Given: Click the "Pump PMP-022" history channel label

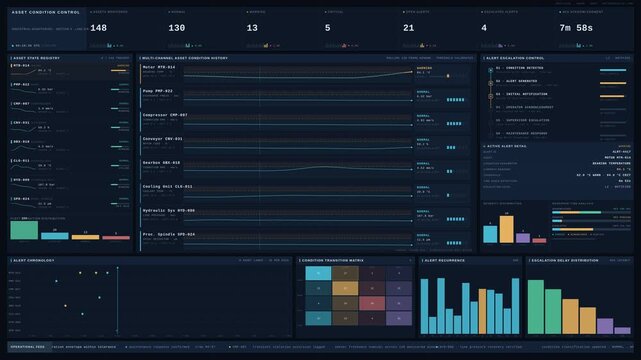Looking at the screenshot, I should pyautogui.click(x=157, y=91).
